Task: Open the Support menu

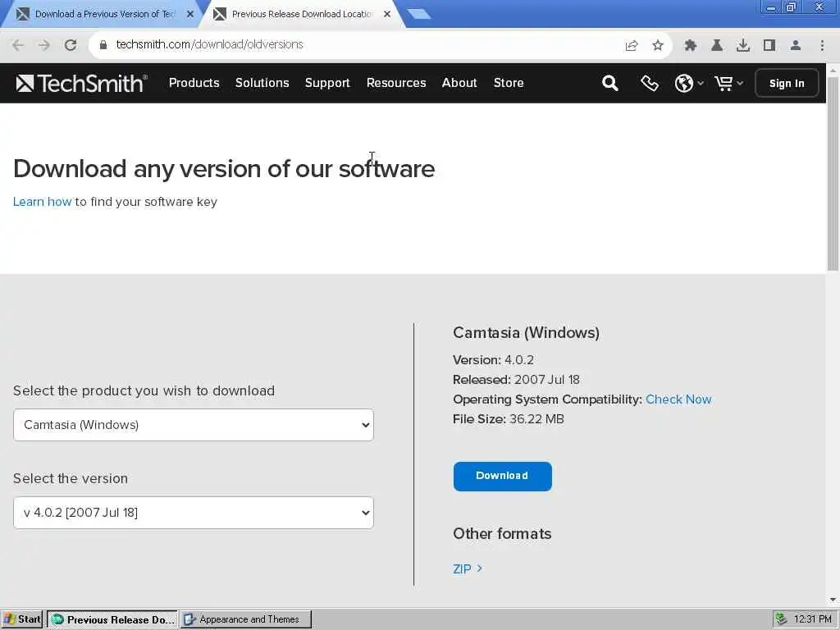Action: coord(327,83)
